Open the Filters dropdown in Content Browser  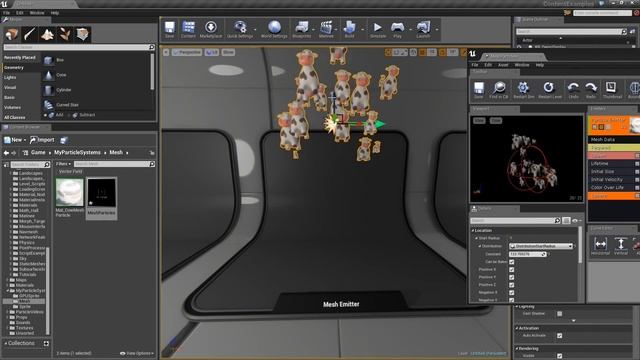(x=63, y=164)
